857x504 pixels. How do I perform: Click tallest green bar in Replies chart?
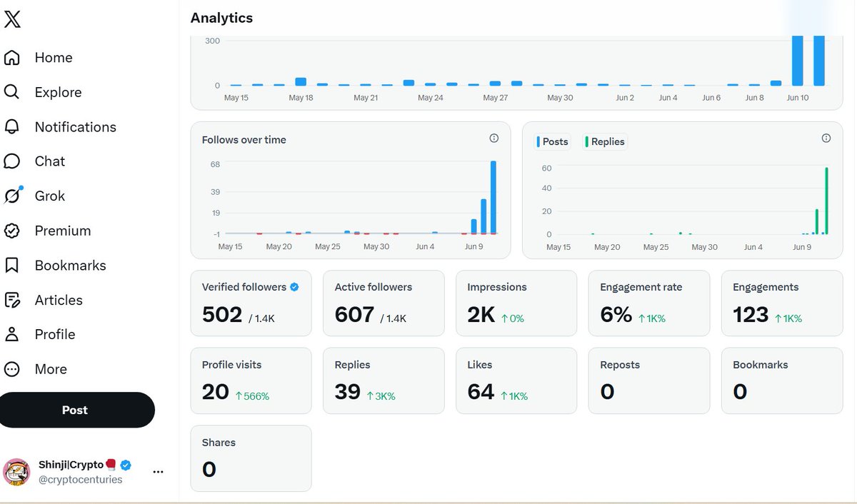point(826,201)
